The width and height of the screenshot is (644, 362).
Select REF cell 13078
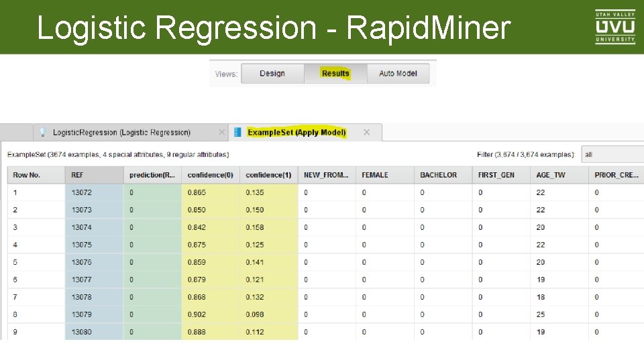[x=94, y=297]
